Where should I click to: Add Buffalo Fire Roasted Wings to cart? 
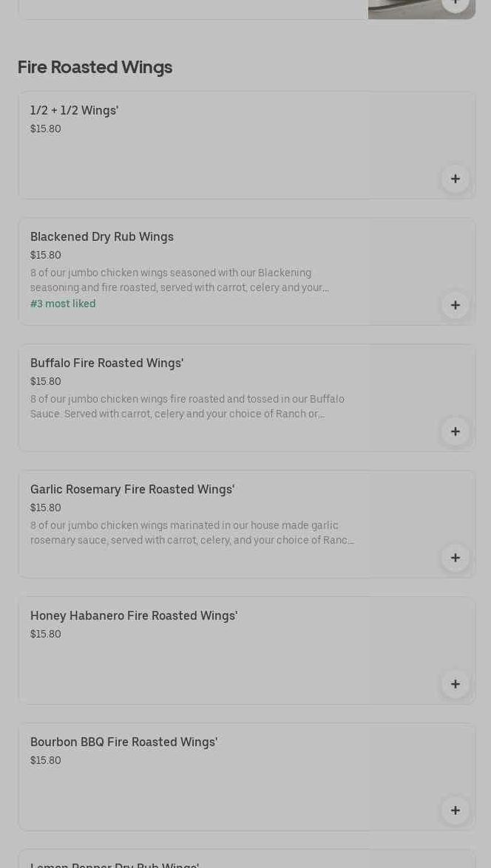coord(455,431)
